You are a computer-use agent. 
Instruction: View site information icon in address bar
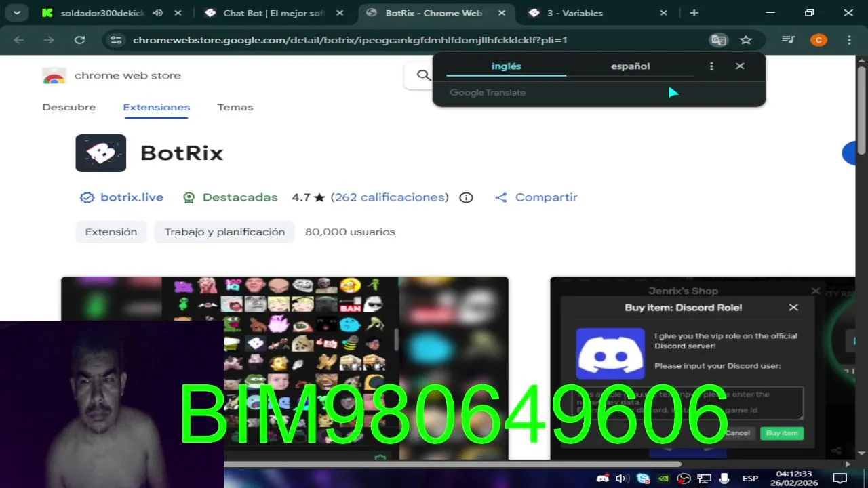click(x=116, y=40)
